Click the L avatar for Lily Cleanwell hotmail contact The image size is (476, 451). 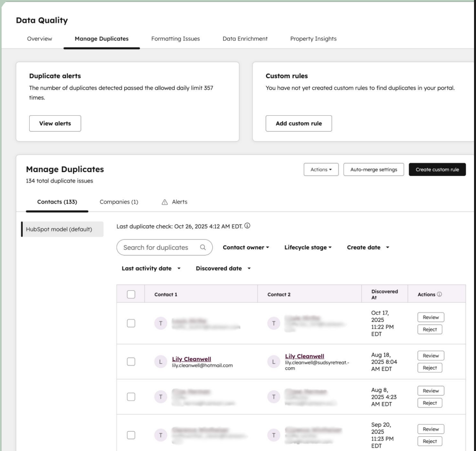(x=160, y=361)
